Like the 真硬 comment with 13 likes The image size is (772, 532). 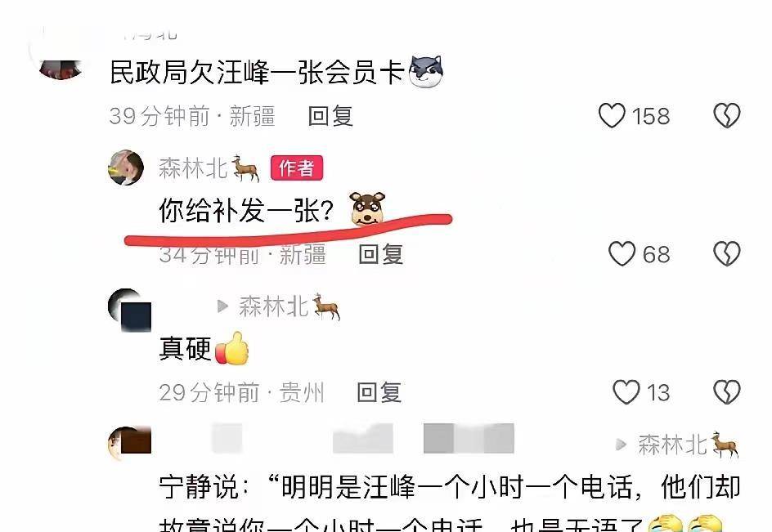(626, 392)
